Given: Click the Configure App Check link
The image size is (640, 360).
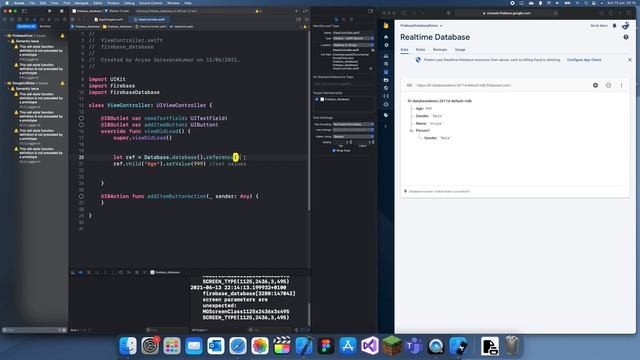Looking at the screenshot, I should pos(584,60).
